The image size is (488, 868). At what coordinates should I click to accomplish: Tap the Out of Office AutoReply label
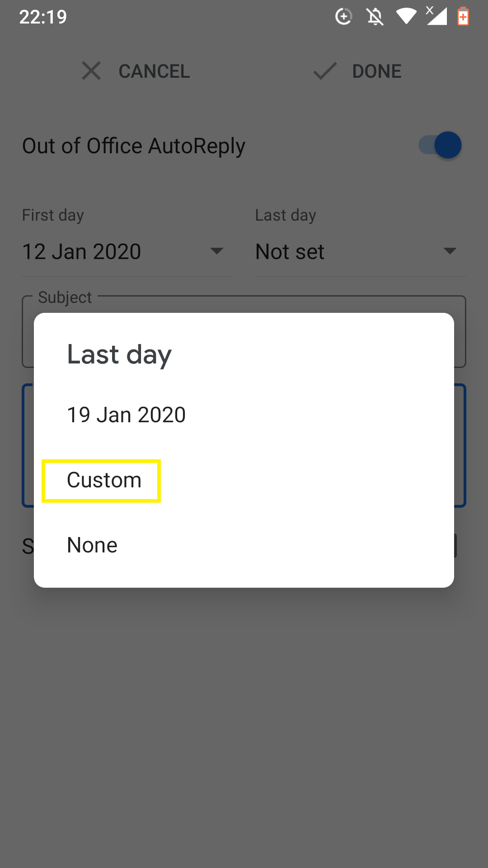[134, 146]
